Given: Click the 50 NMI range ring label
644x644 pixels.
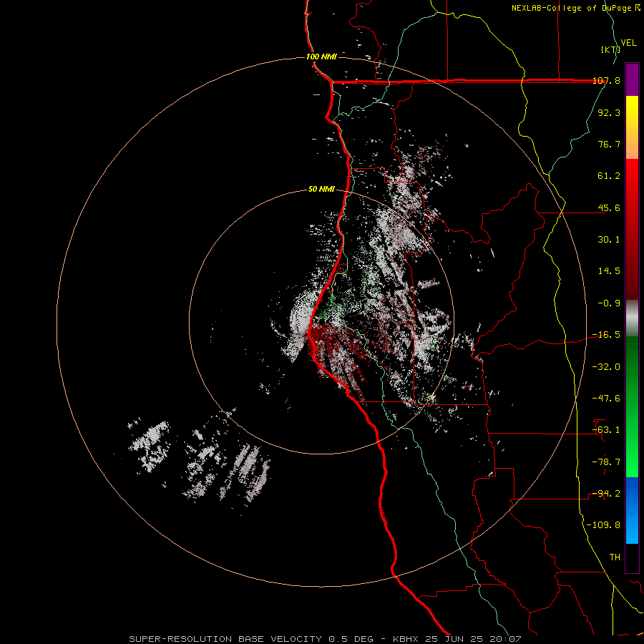Looking at the screenshot, I should (321, 189).
